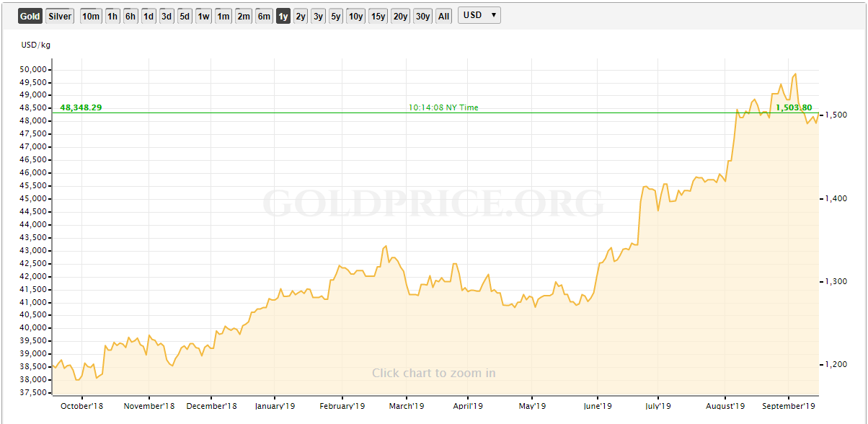Select the 30y range button
The image size is (868, 424).
click(423, 16)
